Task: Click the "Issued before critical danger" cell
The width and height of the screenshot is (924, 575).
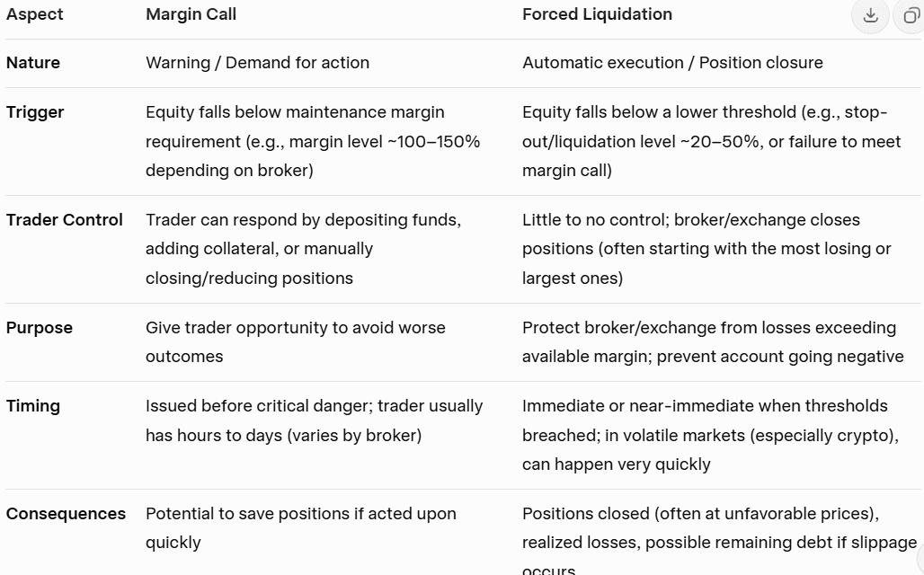Action: [314, 420]
